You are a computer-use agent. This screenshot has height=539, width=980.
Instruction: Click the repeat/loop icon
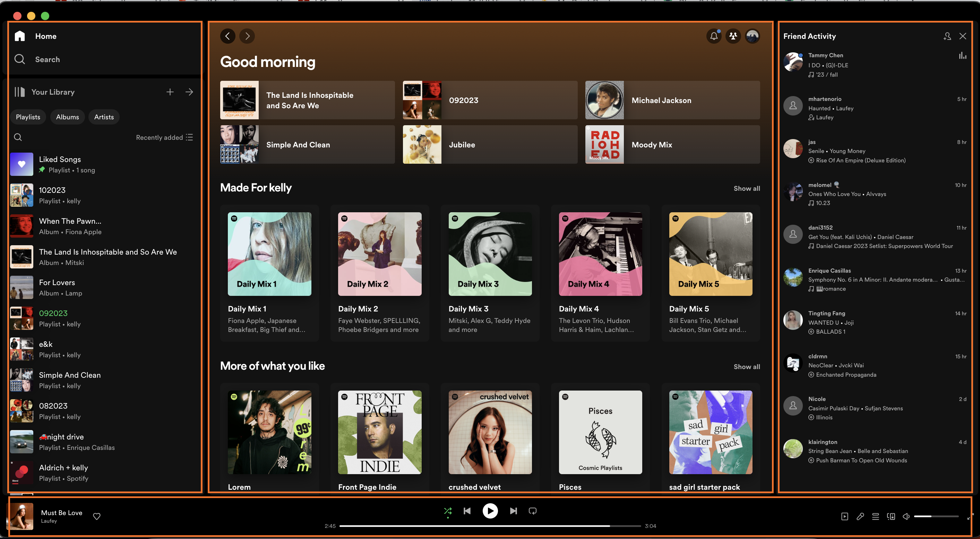(533, 511)
